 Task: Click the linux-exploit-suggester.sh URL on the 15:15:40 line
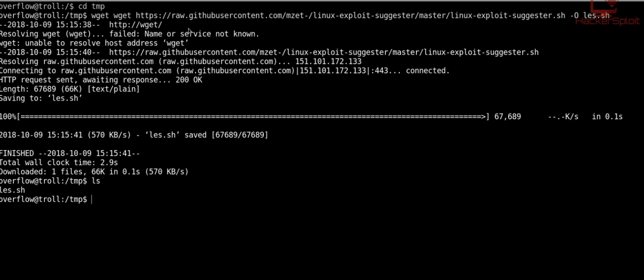coord(324,52)
